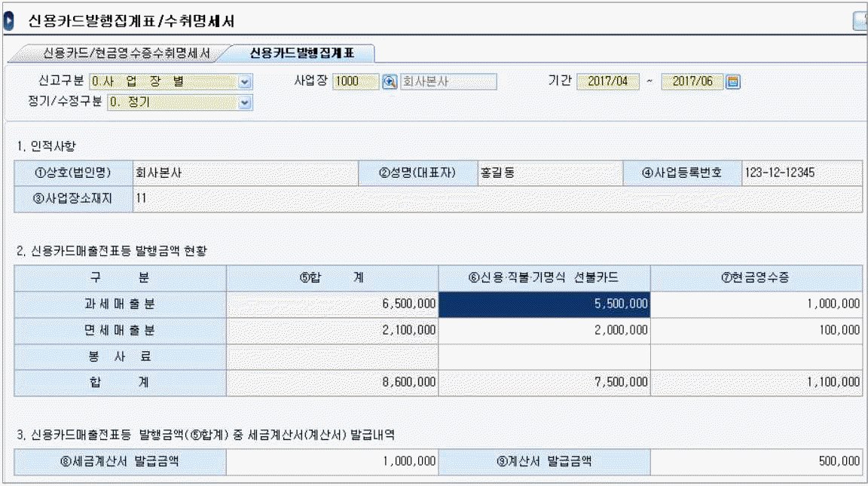Click the empty 봉사료 card amount cell

(544, 356)
